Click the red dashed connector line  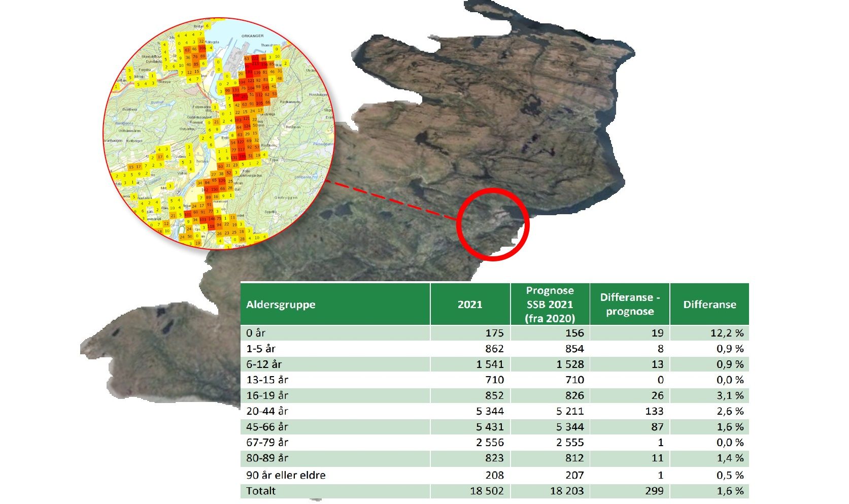pyautogui.click(x=391, y=200)
